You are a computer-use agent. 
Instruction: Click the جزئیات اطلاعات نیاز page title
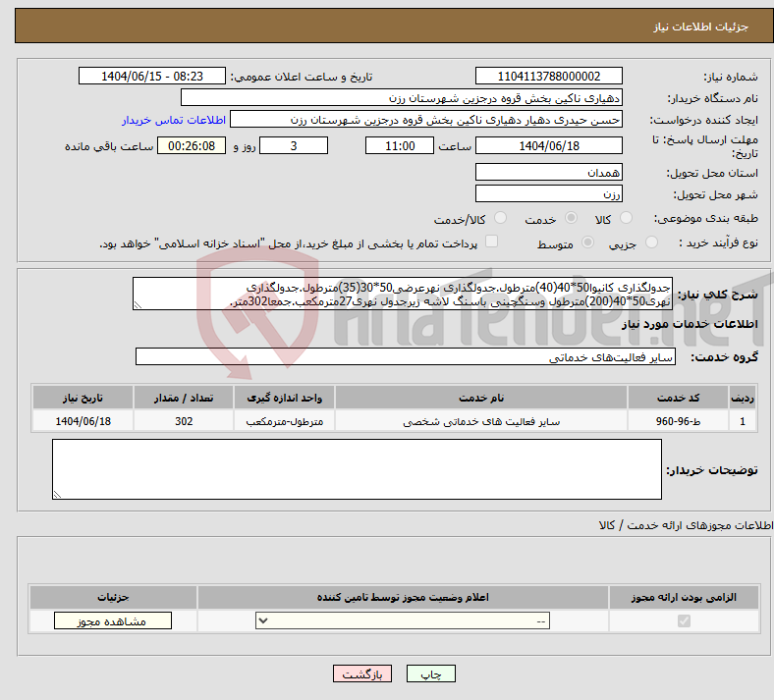701,27
